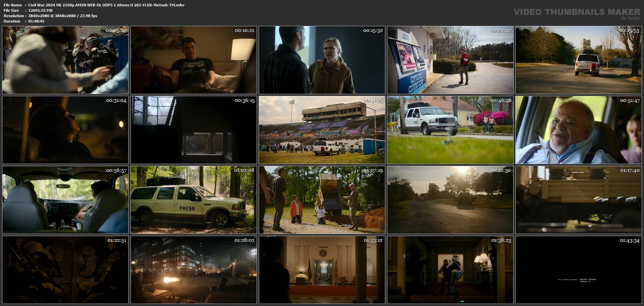The width and height of the screenshot is (644, 306).
Task: Select the sunset road frame at 01:12:30
Action: click(450, 200)
